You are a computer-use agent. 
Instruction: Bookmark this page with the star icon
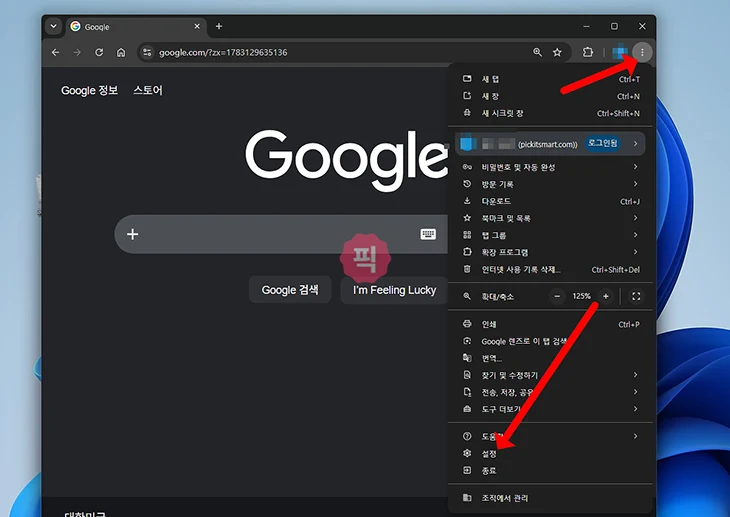[557, 52]
